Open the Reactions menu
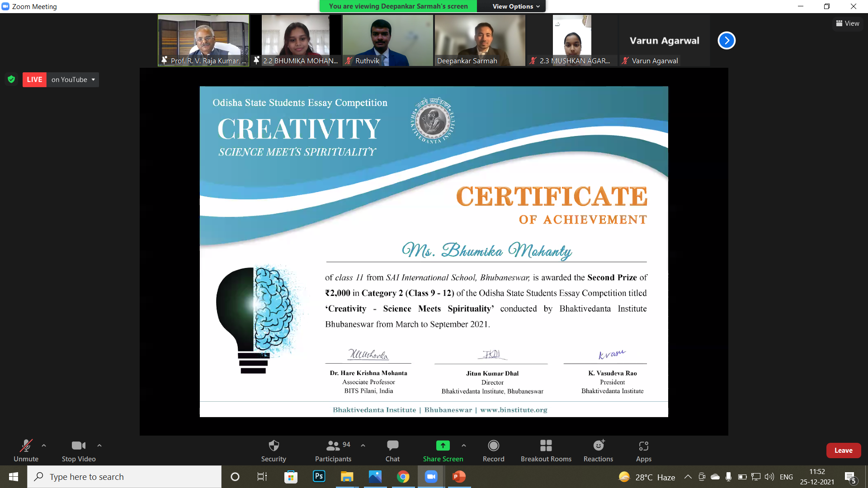 tap(598, 446)
